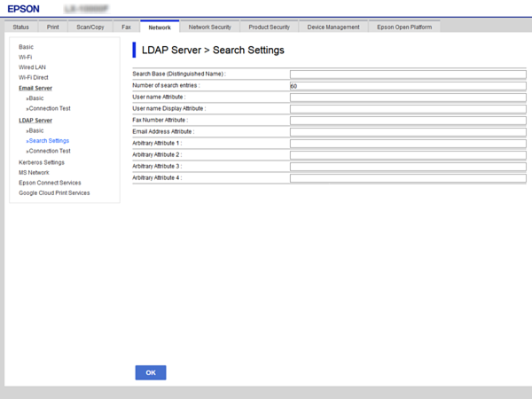Click the OK button
532x399 pixels.
(151, 372)
